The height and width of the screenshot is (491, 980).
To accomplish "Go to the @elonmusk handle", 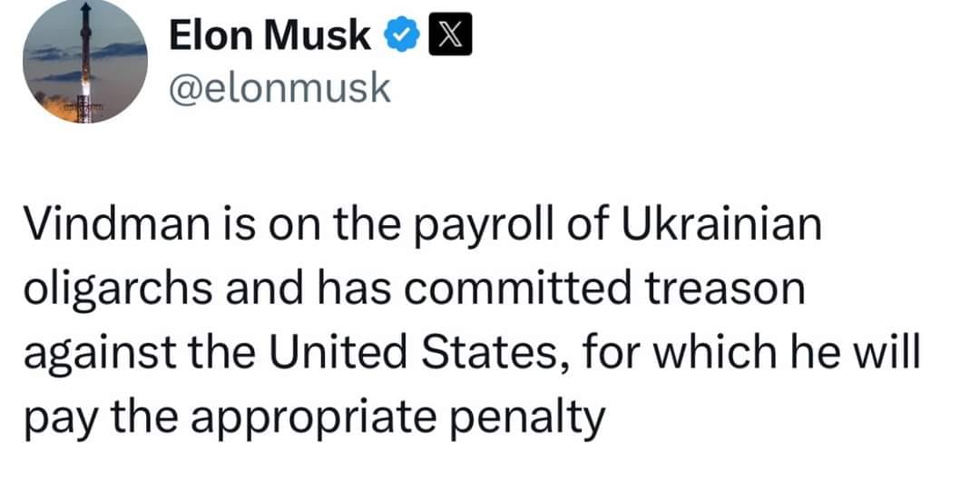I will pyautogui.click(x=280, y=88).
